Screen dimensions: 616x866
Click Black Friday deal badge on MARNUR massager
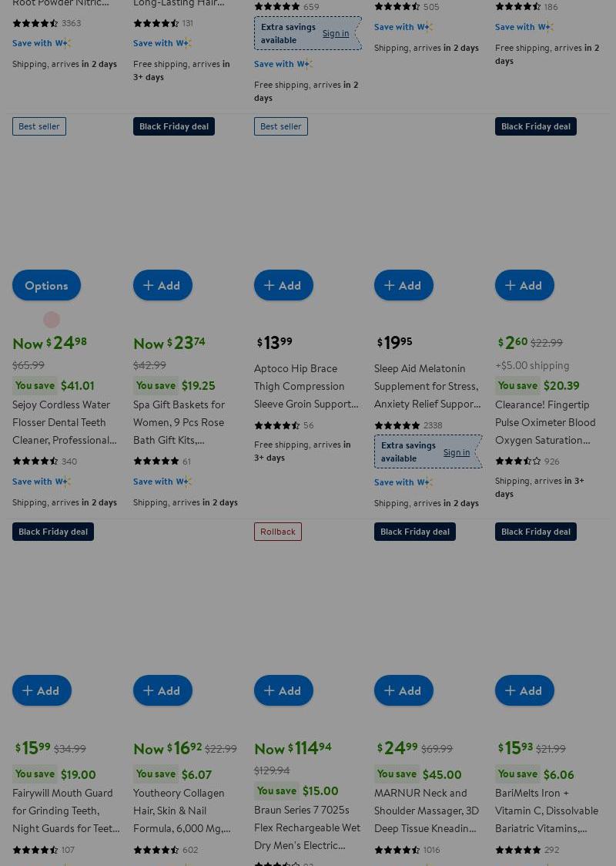click(414, 532)
